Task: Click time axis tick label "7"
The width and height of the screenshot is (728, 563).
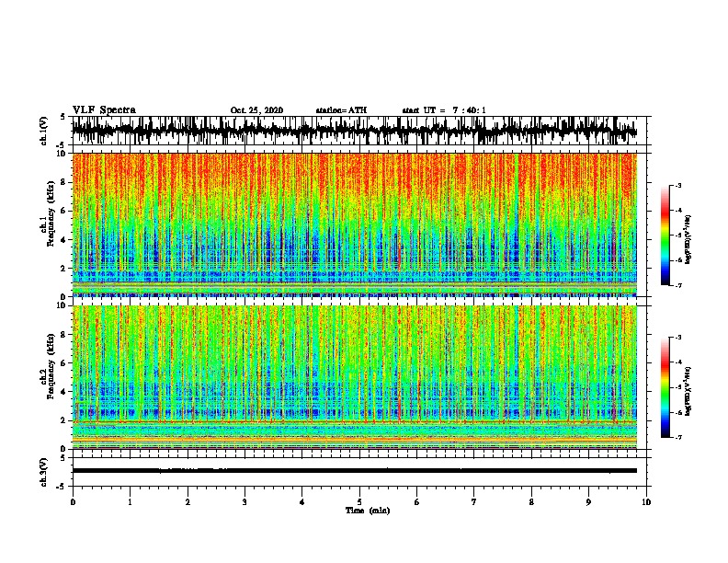Action: click(474, 502)
